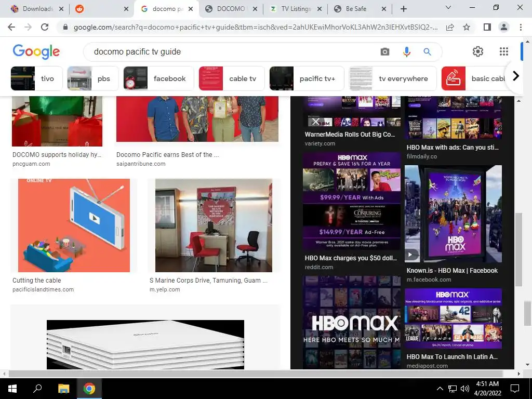Play the Known.is HBO Max video

[410, 255]
